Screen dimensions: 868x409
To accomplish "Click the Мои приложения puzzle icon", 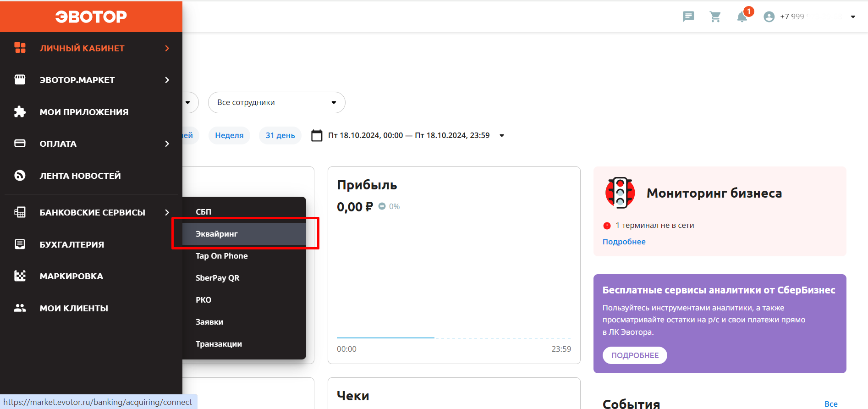I will tap(20, 111).
